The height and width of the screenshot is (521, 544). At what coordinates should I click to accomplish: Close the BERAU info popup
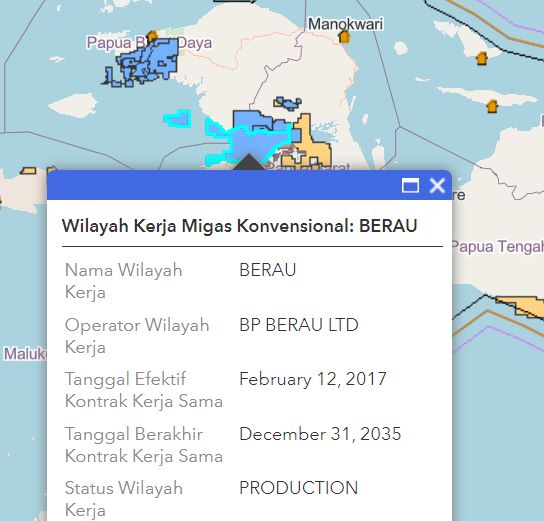click(437, 185)
